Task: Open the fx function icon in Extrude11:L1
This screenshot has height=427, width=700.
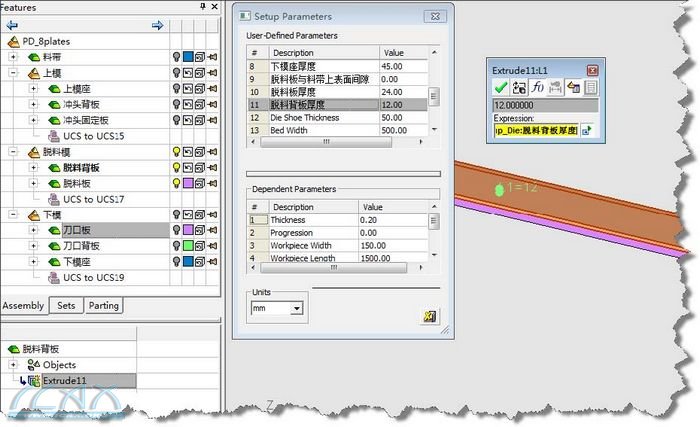Action: tap(537, 88)
